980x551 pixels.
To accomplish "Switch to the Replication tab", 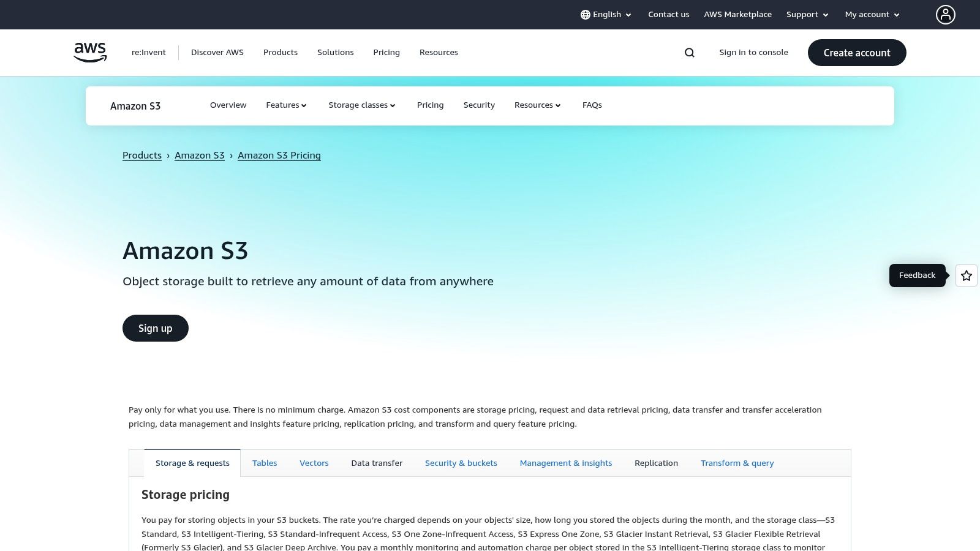I will click(656, 463).
